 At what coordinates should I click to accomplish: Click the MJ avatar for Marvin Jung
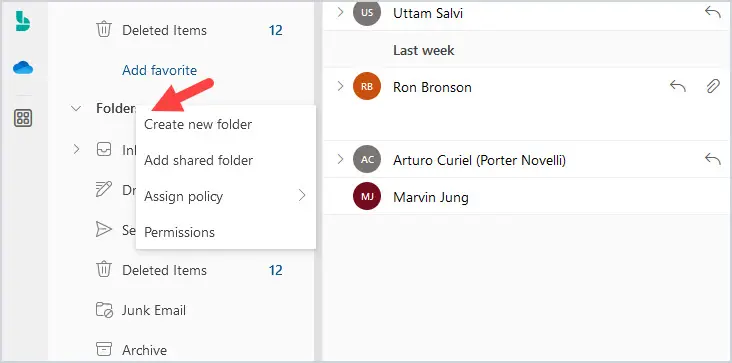[367, 196]
